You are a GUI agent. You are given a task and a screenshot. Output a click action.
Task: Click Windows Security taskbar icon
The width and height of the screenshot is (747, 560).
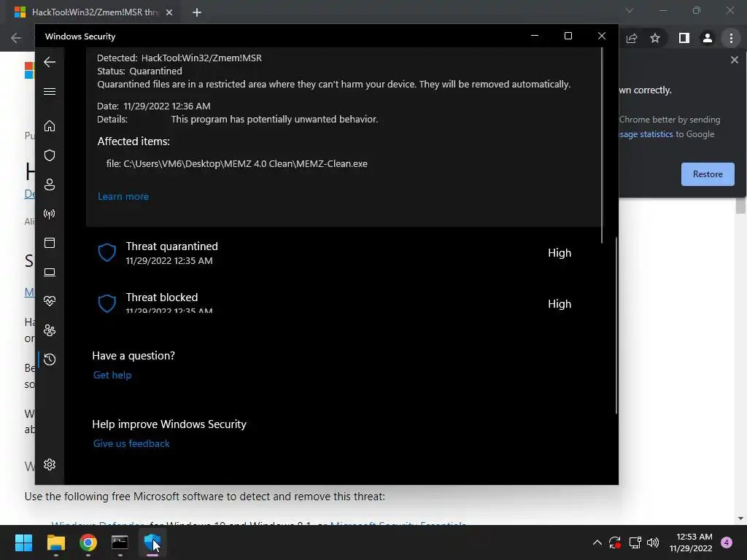click(152, 542)
